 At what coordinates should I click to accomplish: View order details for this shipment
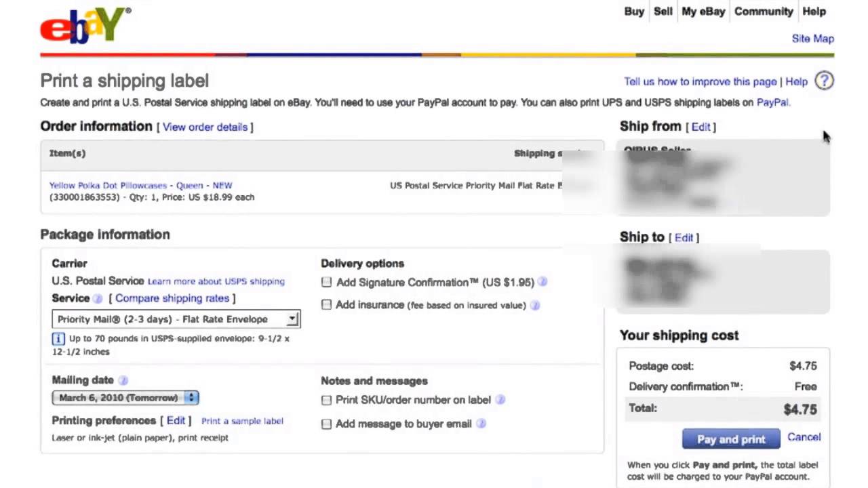coord(206,127)
